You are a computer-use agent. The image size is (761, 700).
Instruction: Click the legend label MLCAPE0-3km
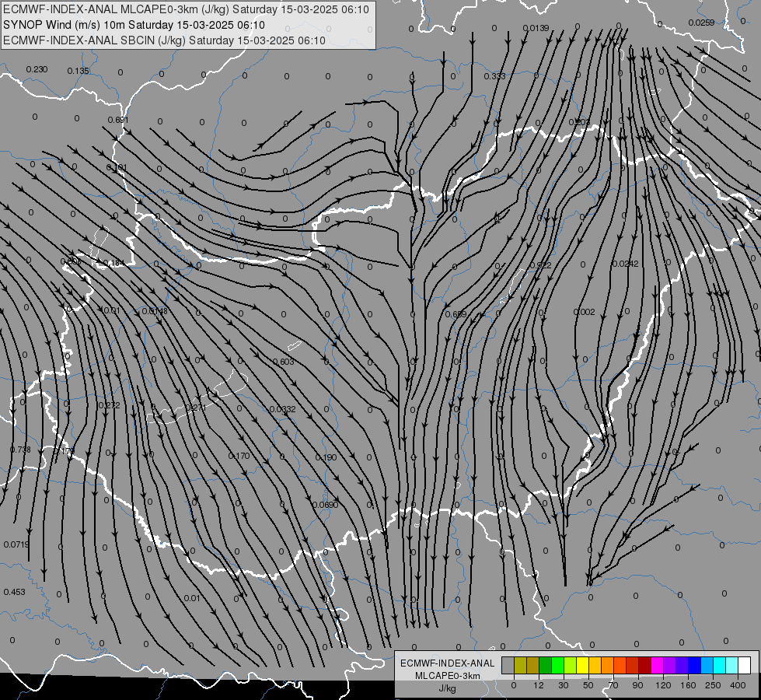click(x=448, y=676)
